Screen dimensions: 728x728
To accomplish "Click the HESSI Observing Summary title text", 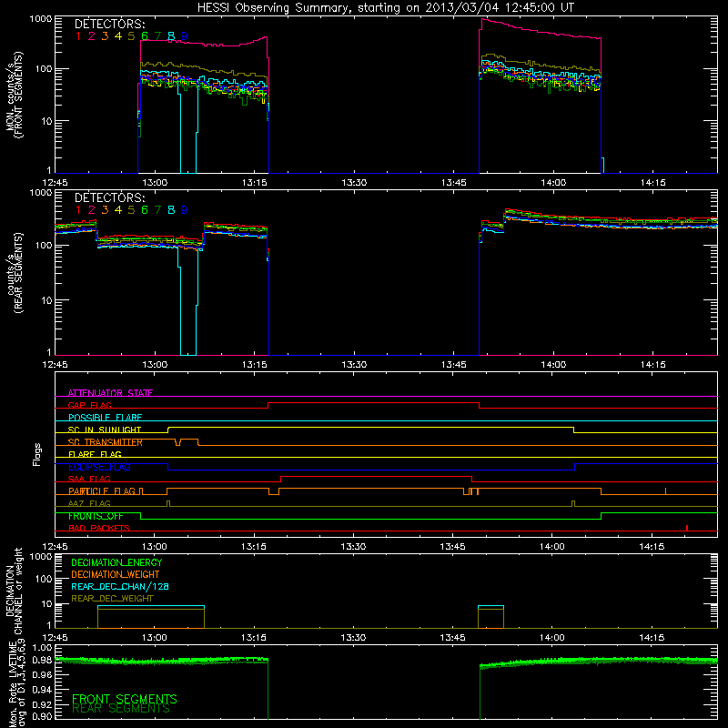I will [x=385, y=7].
